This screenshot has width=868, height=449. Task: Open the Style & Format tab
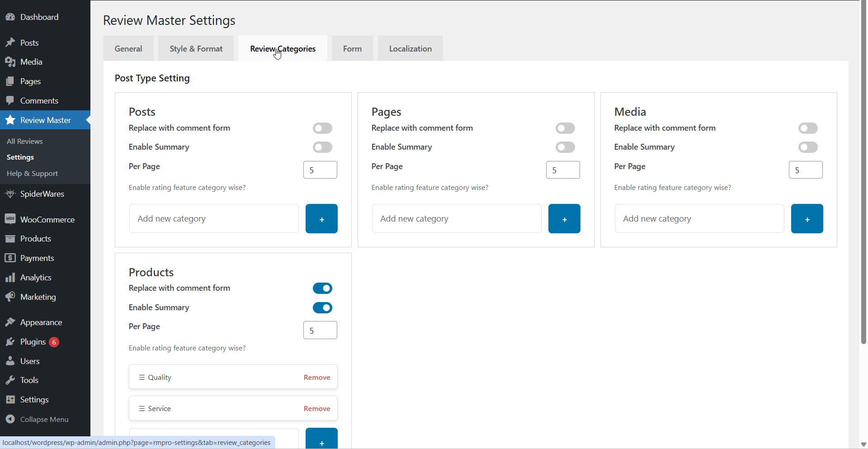click(x=196, y=48)
